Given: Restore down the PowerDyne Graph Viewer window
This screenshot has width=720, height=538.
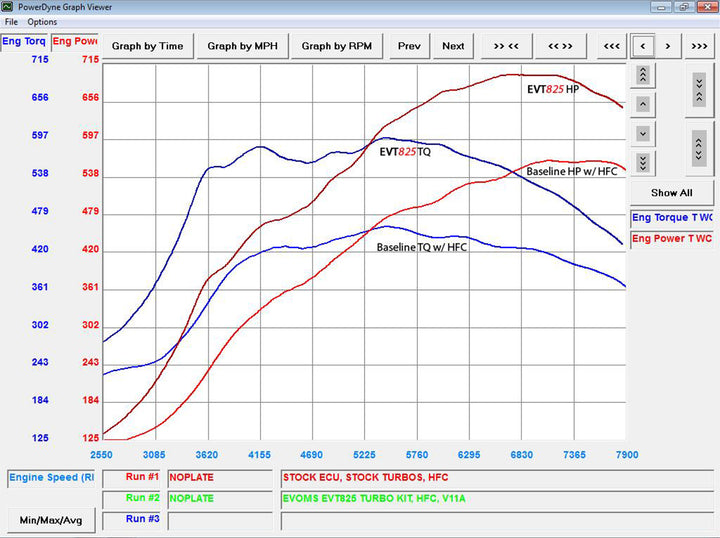Looking at the screenshot, I should (x=684, y=7).
